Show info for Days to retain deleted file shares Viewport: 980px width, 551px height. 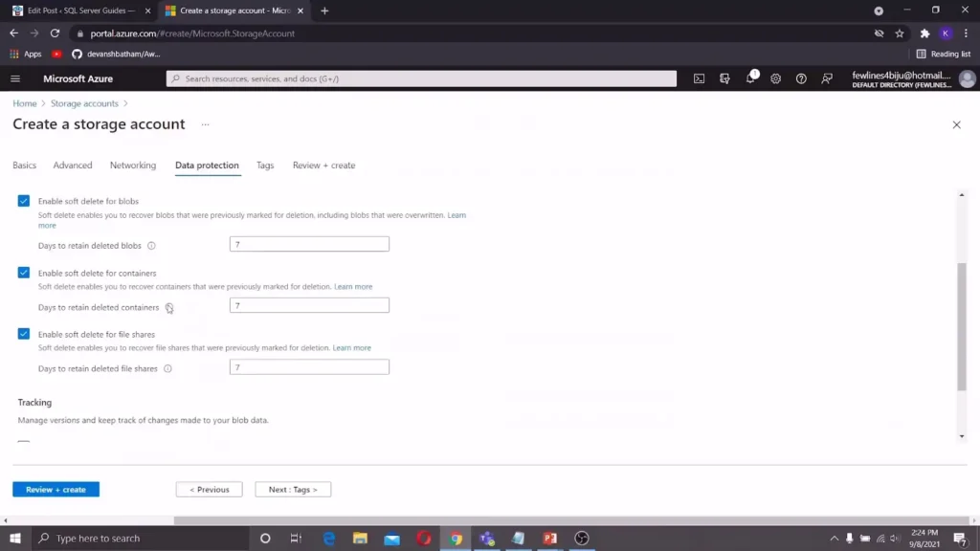(x=167, y=368)
